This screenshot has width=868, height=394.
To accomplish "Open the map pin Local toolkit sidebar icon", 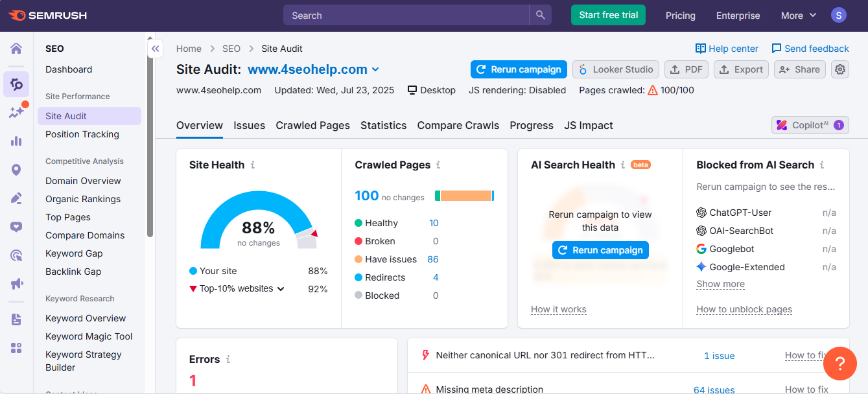I will click(16, 169).
